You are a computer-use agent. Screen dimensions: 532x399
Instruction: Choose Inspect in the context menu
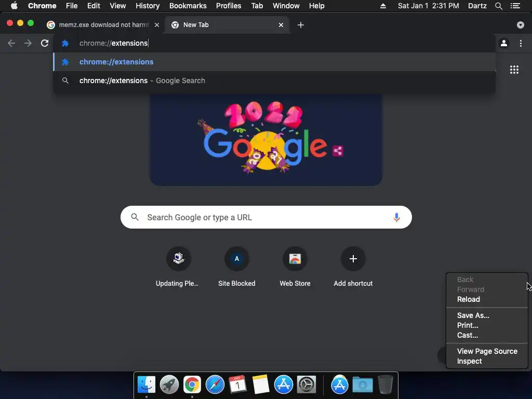[487, 361]
